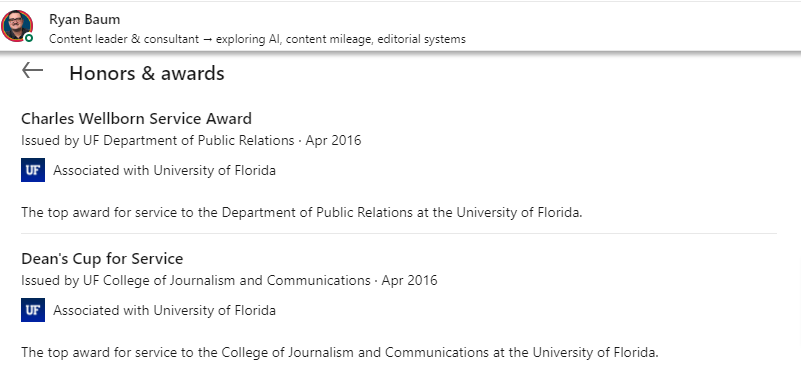Screen dimensions: 801x373
Task: Open the Ryan Baum name link
Action: (85, 19)
